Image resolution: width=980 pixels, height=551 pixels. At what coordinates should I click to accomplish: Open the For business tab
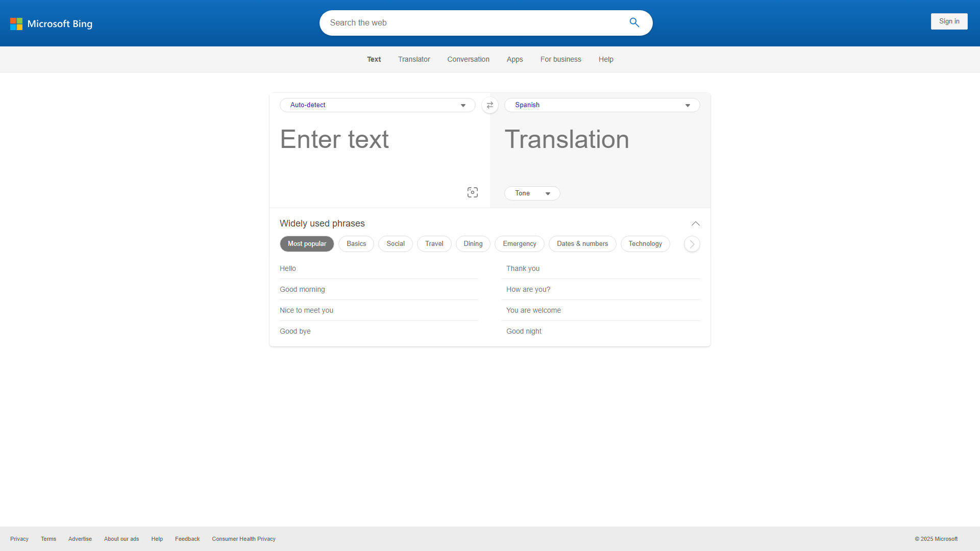tap(560, 59)
